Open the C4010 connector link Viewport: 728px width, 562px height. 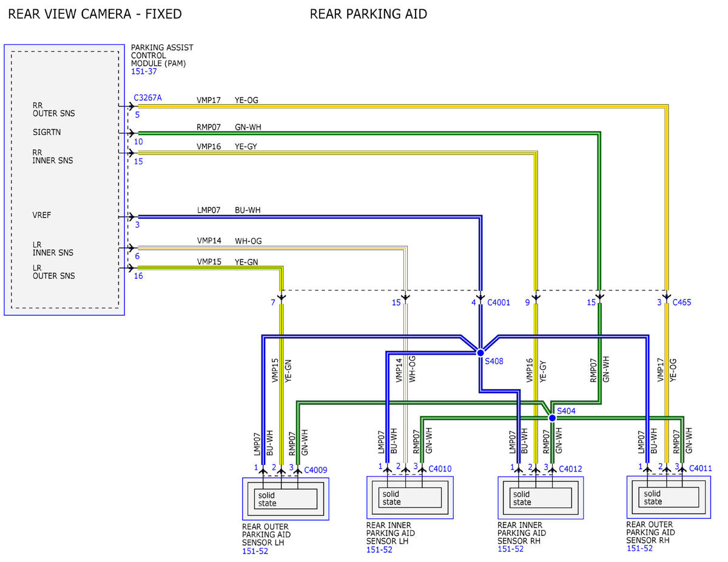pos(440,469)
